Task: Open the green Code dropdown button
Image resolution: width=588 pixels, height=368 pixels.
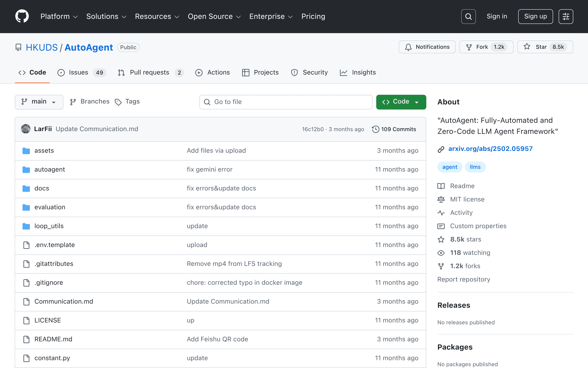Action: 401,102
